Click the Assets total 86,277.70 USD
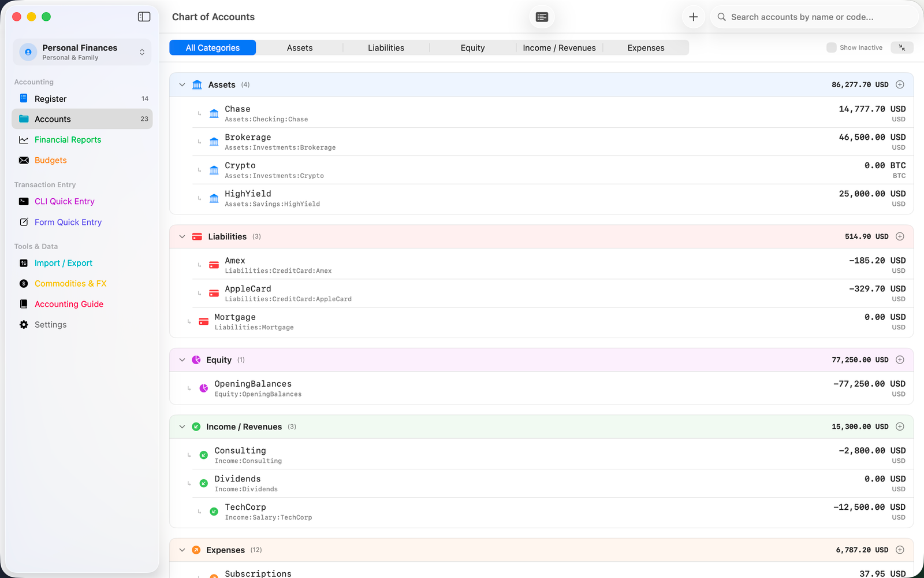 860,84
